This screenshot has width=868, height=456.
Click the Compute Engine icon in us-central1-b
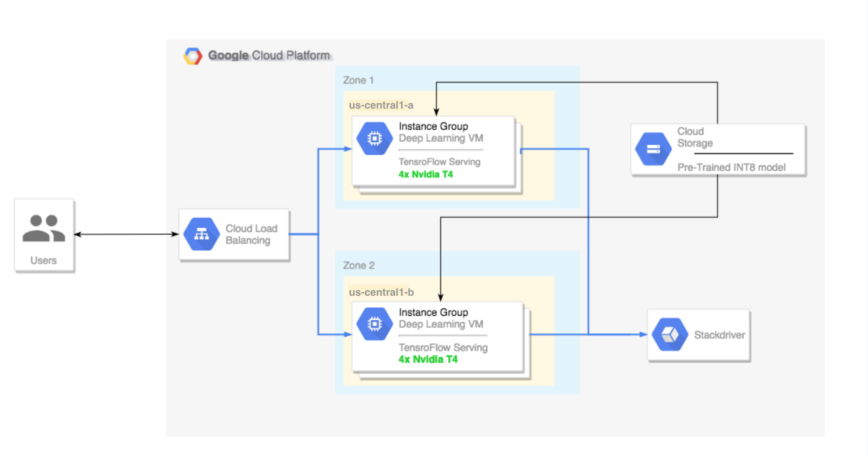374,324
